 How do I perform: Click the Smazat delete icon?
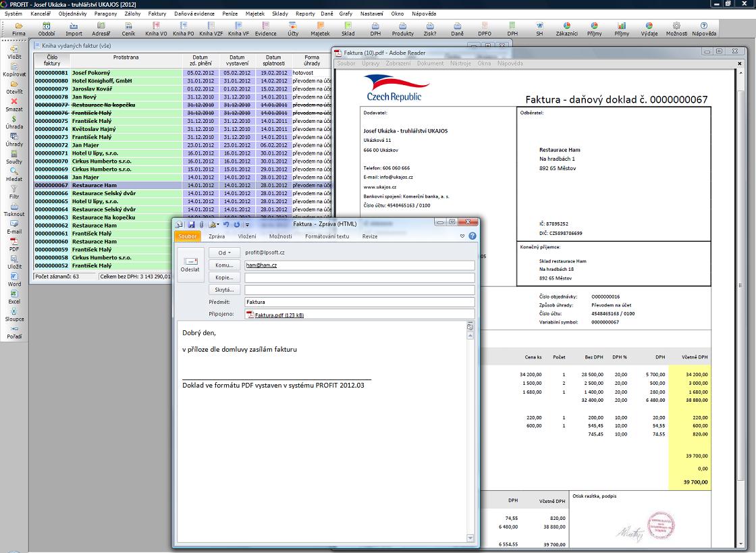coord(14,105)
